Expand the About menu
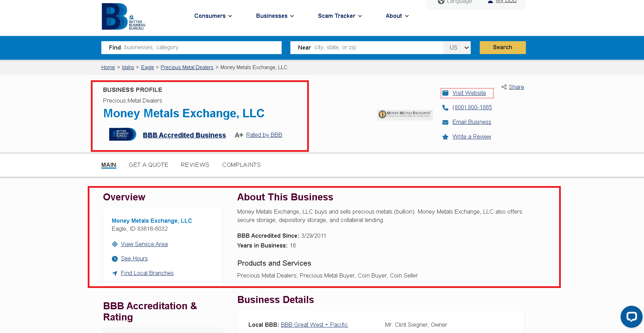Viewport: 644px width, 333px height. (397, 16)
